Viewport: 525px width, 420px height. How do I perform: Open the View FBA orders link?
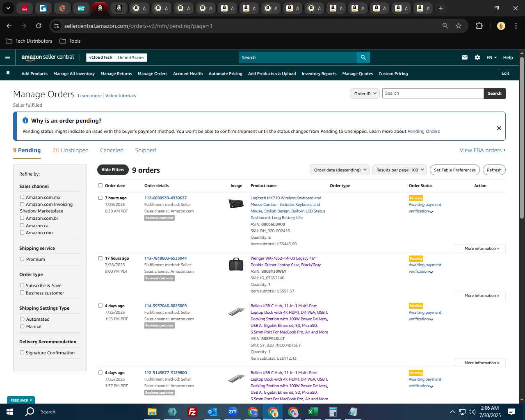pyautogui.click(x=482, y=150)
